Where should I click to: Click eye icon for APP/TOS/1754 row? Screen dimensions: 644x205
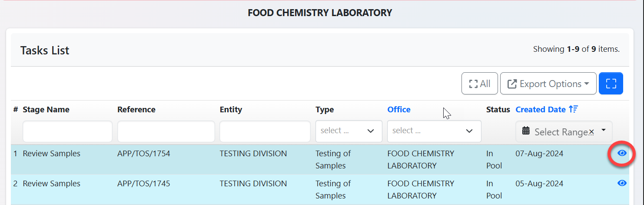pyautogui.click(x=622, y=153)
